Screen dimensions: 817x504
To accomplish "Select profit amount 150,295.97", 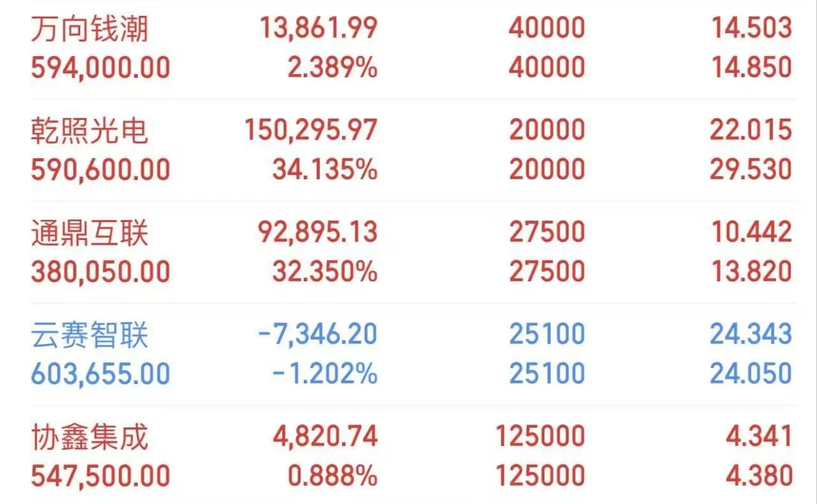I will click(x=311, y=131).
